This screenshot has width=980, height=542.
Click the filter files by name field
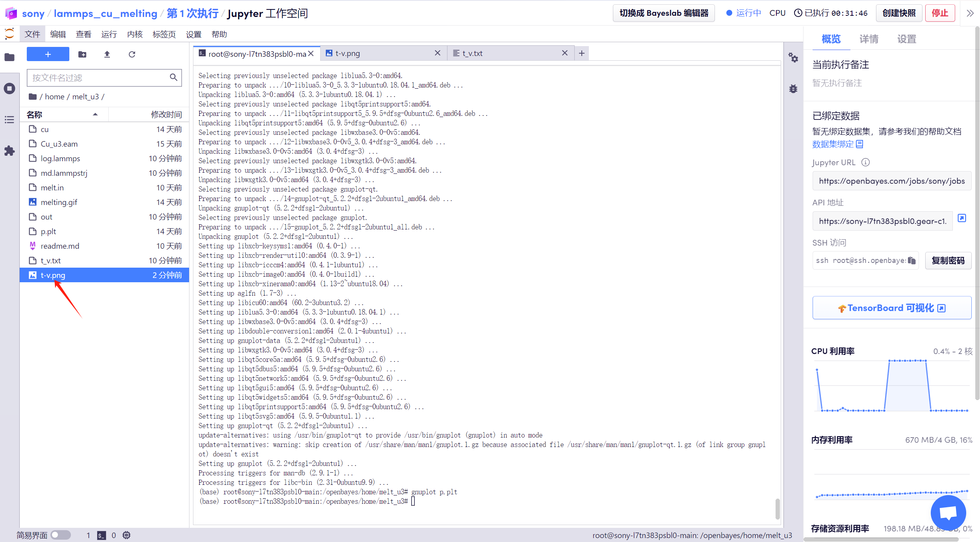98,78
